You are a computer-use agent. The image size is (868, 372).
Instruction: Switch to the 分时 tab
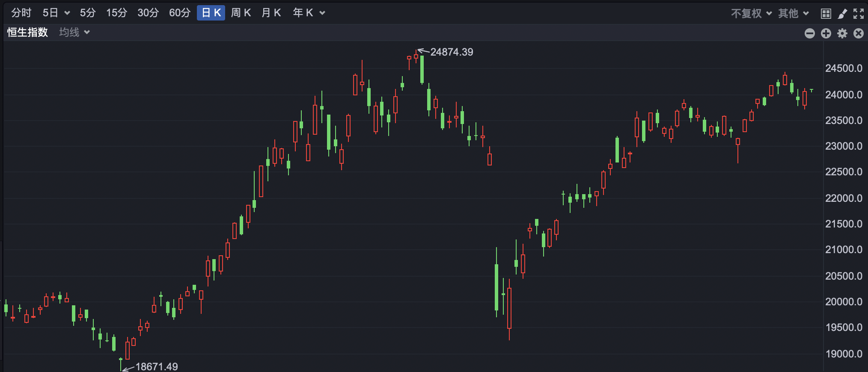click(x=21, y=13)
